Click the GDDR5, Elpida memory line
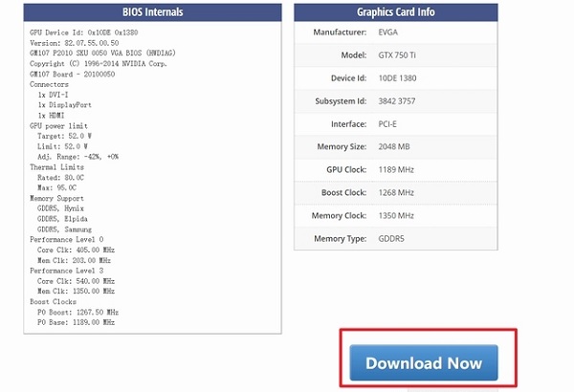This screenshot has width=574, height=392. coord(62,219)
